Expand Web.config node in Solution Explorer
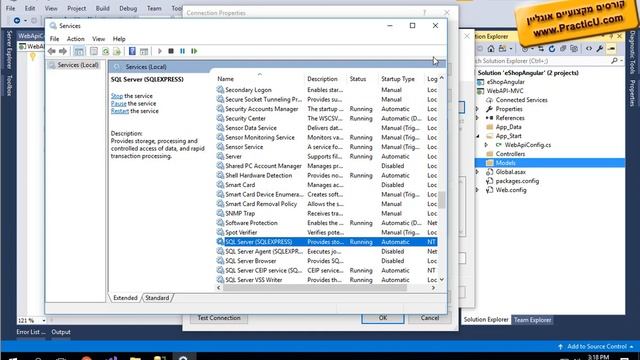This screenshot has height=360, width=640. point(477,190)
